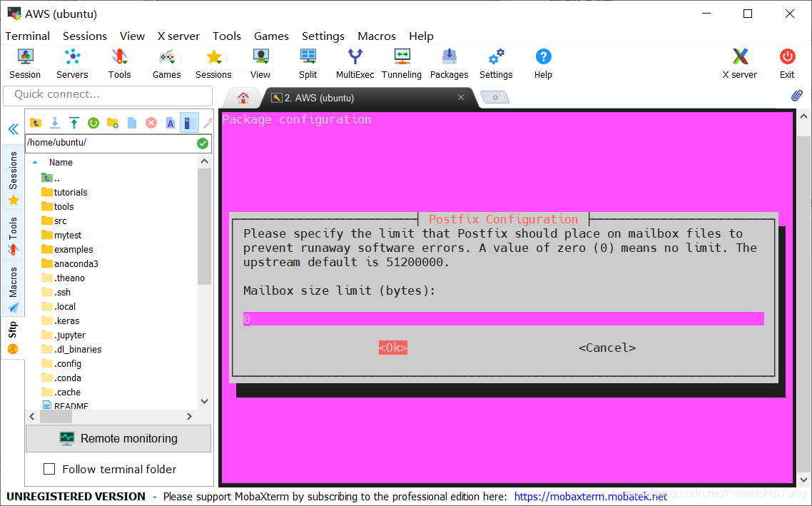Select the parent directory entry

(x=51, y=178)
